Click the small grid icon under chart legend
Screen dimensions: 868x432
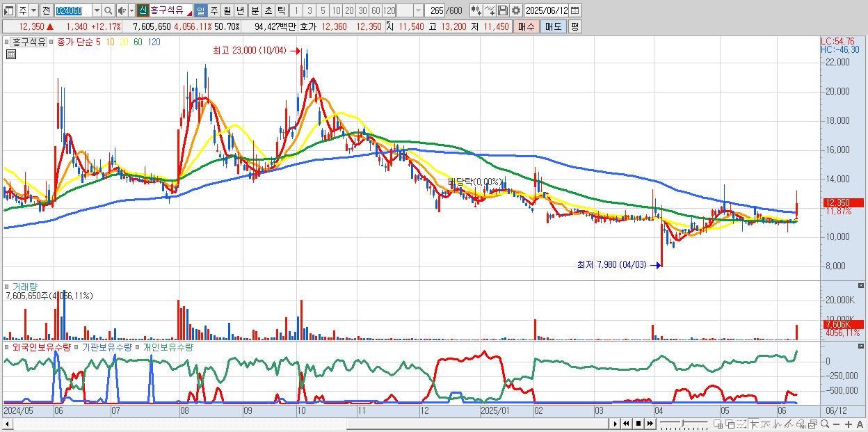(11, 54)
